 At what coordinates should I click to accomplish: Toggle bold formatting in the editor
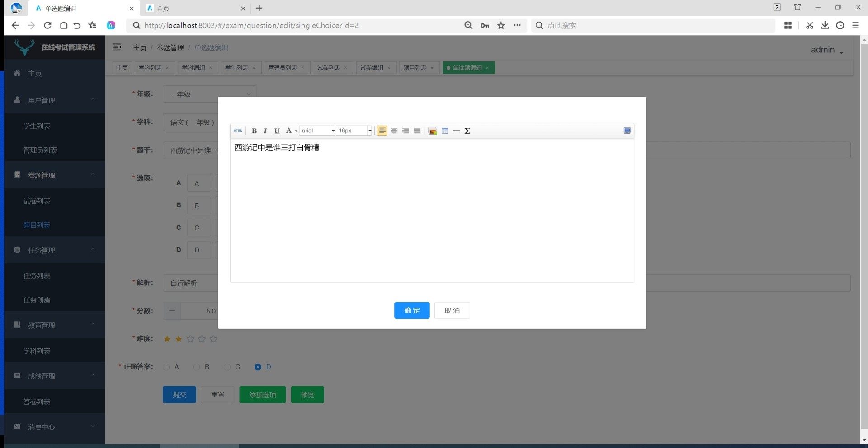254,131
